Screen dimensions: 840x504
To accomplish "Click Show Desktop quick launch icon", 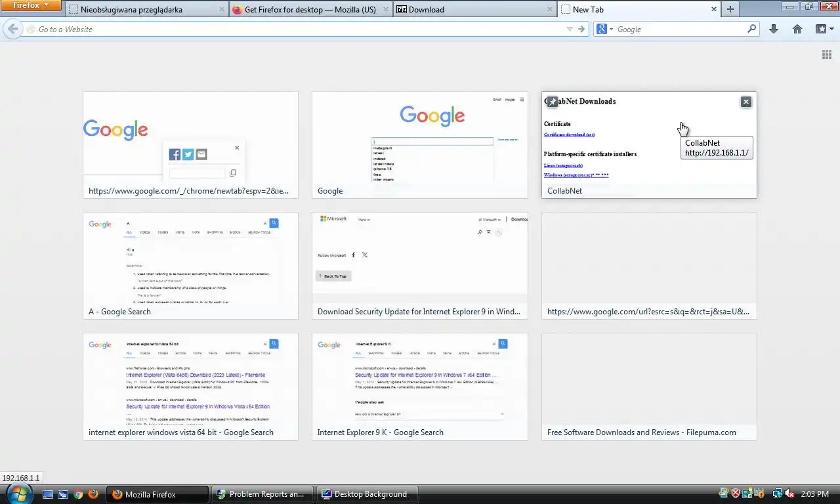I will coord(48,494).
